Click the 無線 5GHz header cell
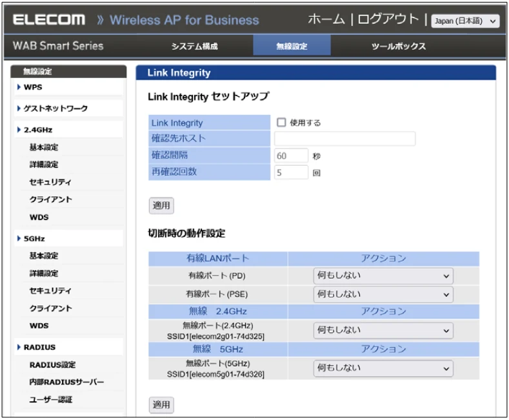This screenshot has width=509, height=420. pyautogui.click(x=218, y=349)
